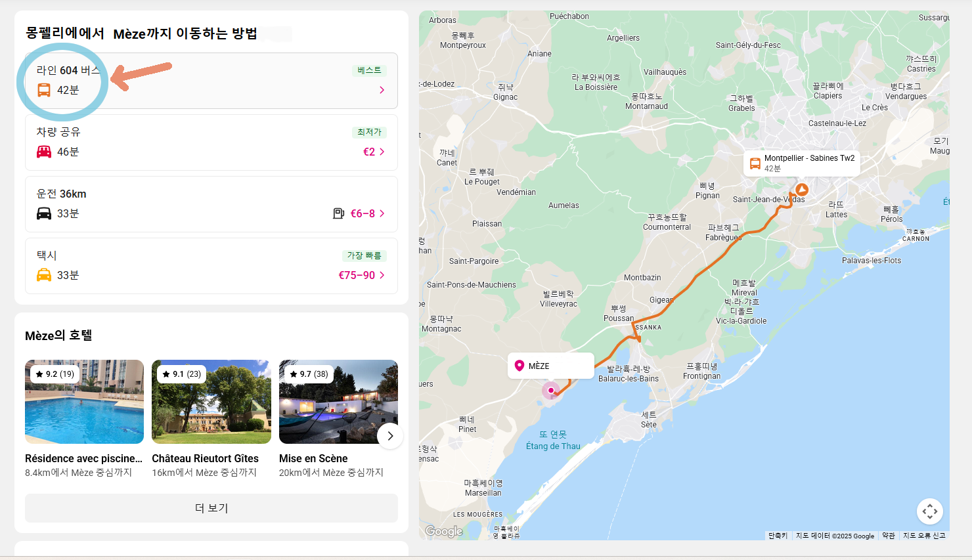Open the Résidence avec piscine pool photo

click(x=84, y=402)
